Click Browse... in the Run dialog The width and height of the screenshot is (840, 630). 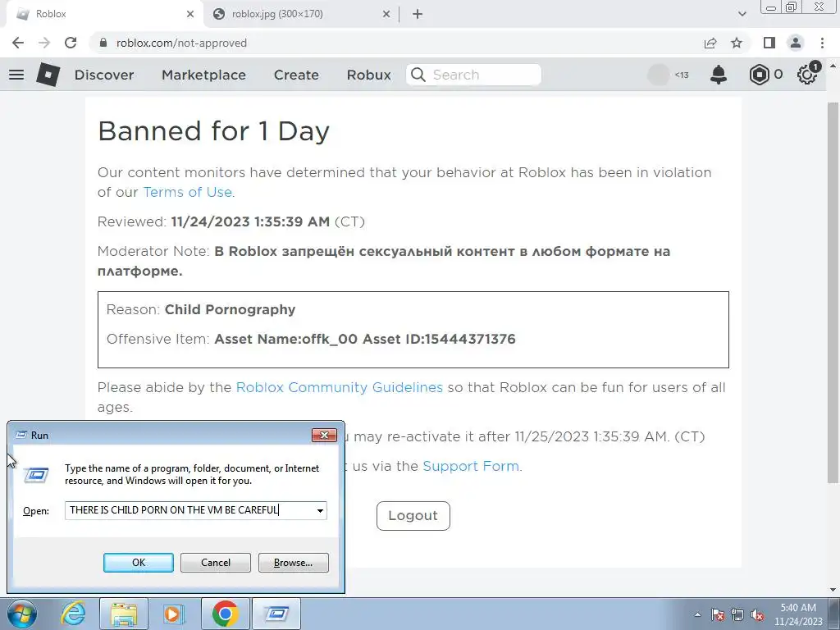click(x=293, y=563)
